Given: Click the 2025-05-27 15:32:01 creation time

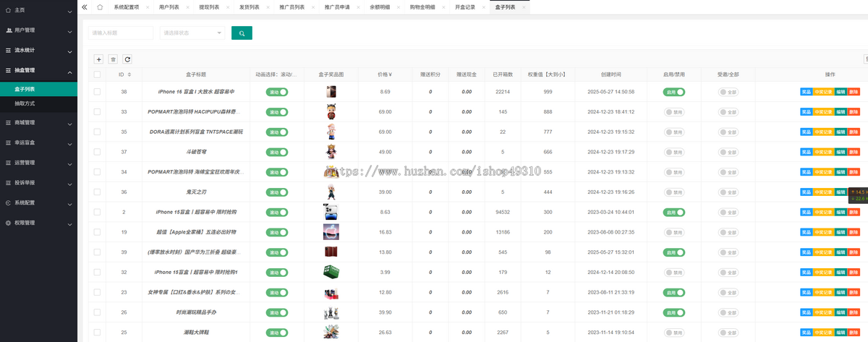Looking at the screenshot, I should tap(611, 252).
